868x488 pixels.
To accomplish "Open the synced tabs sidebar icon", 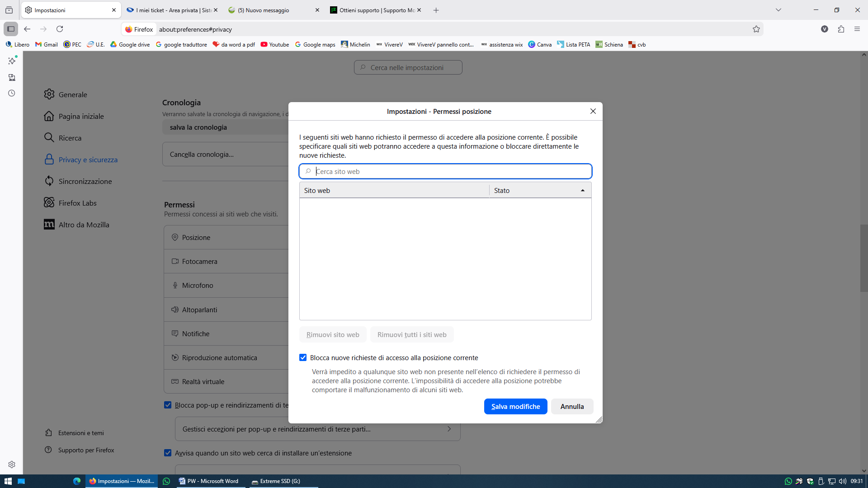I will pos(12,78).
